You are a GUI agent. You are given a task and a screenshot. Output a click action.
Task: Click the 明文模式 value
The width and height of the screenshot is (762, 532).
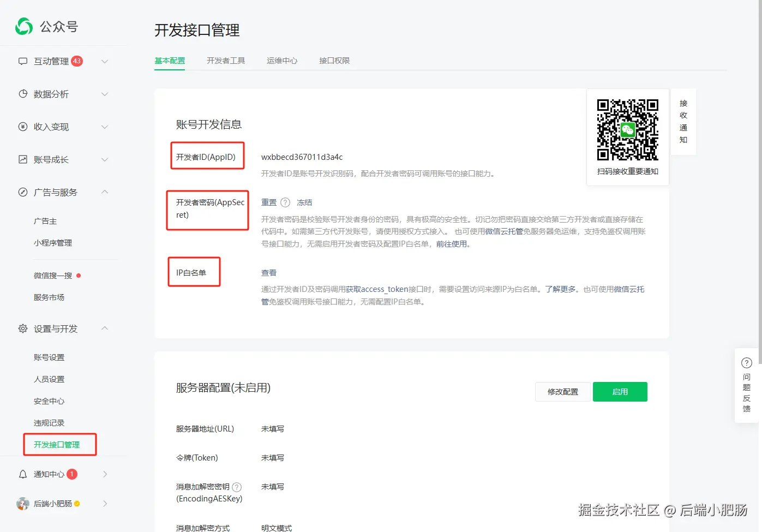[x=277, y=528]
